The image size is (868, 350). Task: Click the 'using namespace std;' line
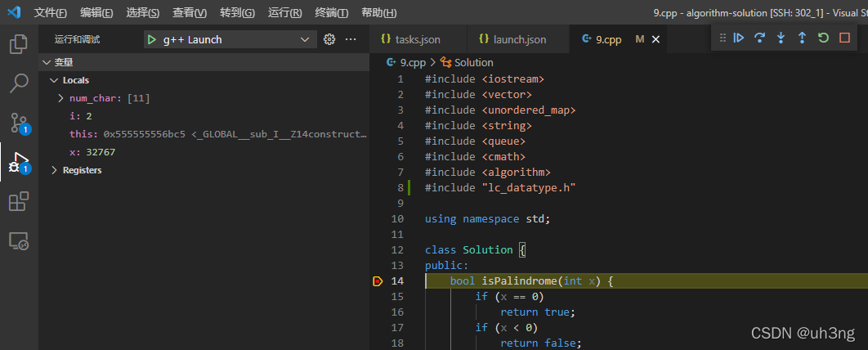pyautogui.click(x=488, y=219)
